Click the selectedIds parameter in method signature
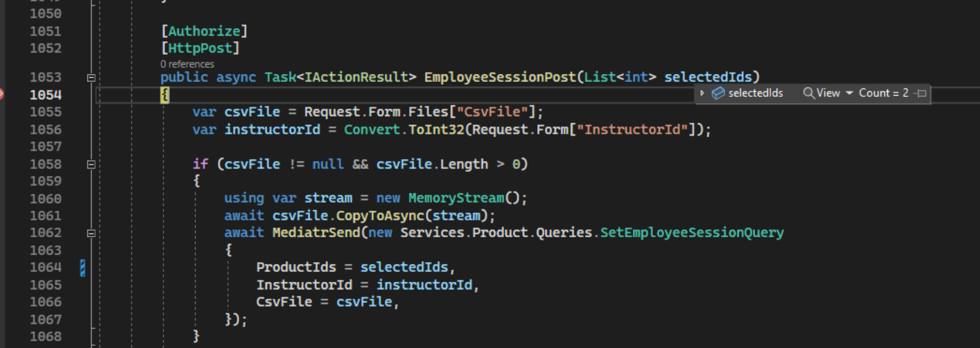980x348 pixels. click(x=708, y=77)
